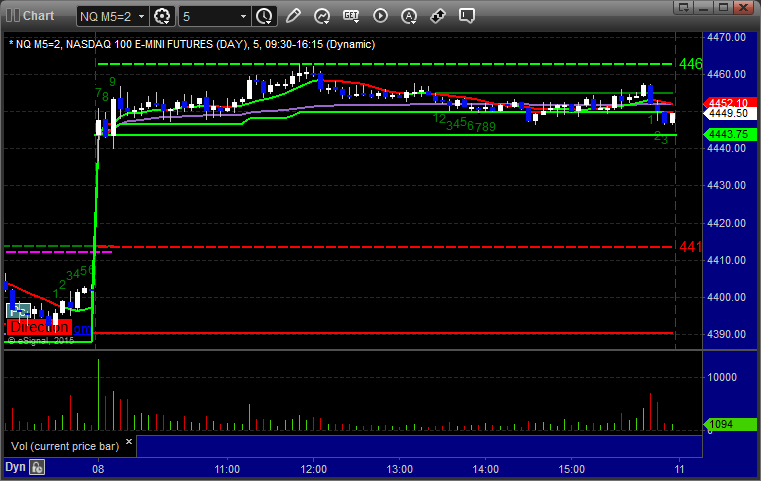This screenshot has height=481, width=761.
Task: Click the 10000 volume axis label
Action: [722, 378]
